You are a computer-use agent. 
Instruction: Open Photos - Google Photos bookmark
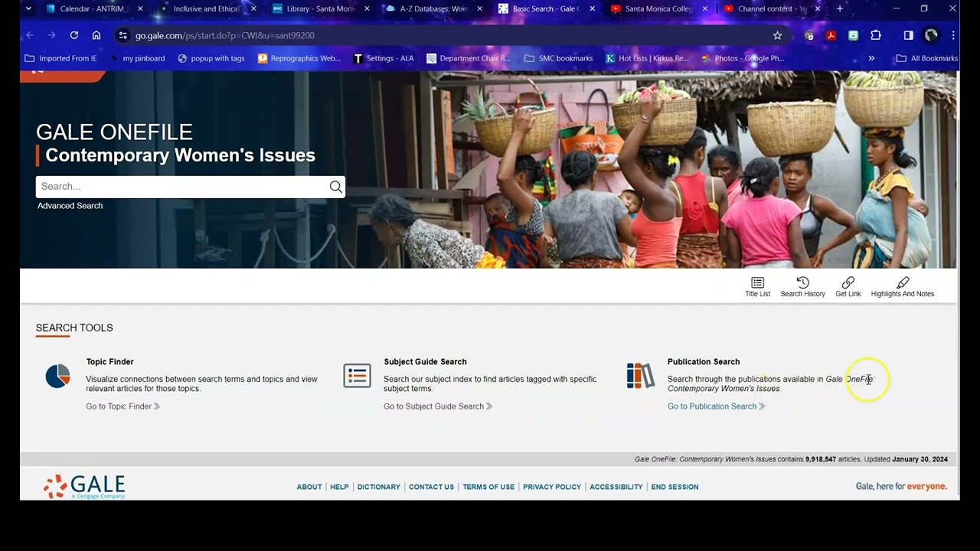[743, 58]
